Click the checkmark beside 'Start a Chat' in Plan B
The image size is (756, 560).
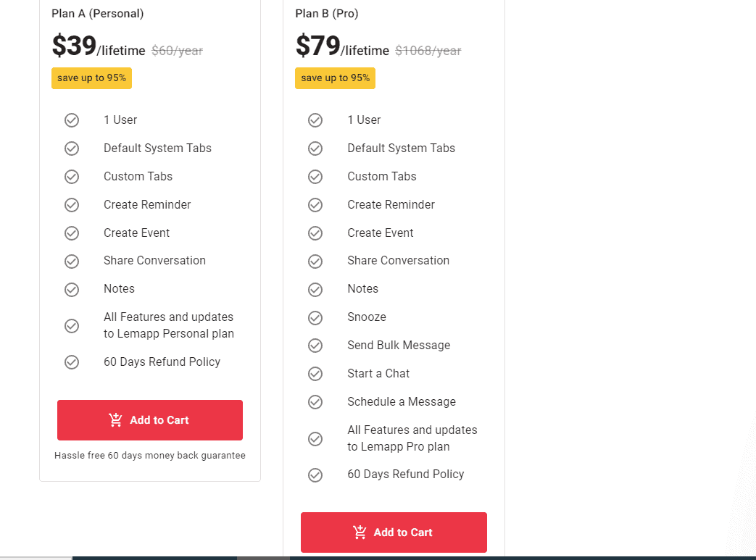coord(315,373)
